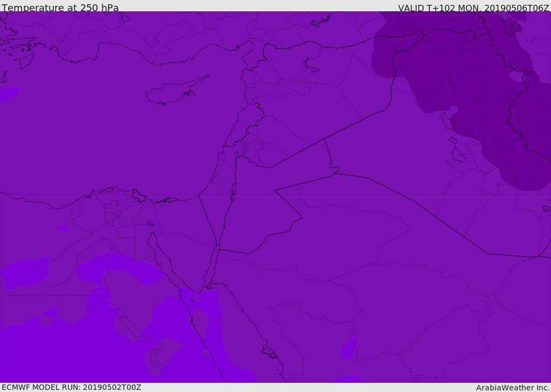The image size is (551, 392).
Task: Click the island of Cyprus on map
Action: tap(176, 91)
